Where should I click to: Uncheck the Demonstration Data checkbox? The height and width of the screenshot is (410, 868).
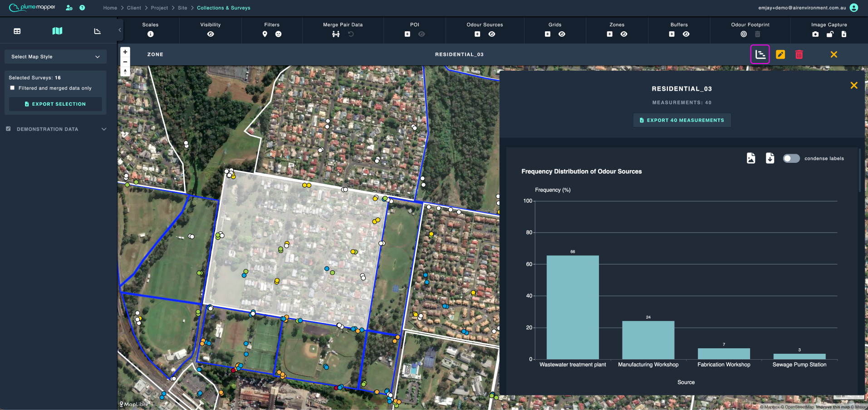coord(8,129)
